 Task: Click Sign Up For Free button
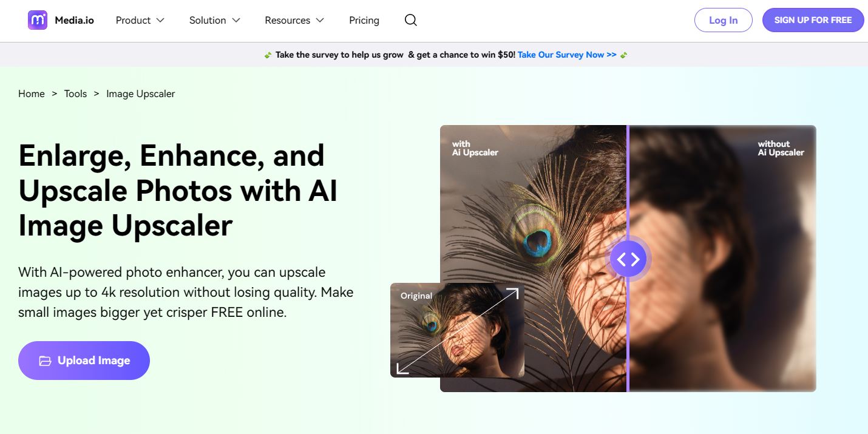813,20
